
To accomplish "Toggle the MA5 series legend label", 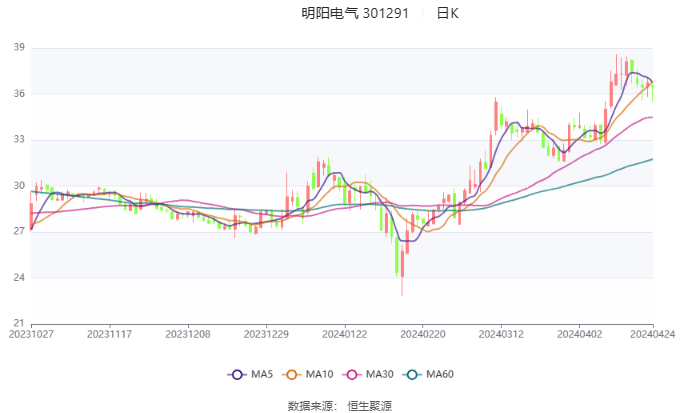I will coord(262,374).
